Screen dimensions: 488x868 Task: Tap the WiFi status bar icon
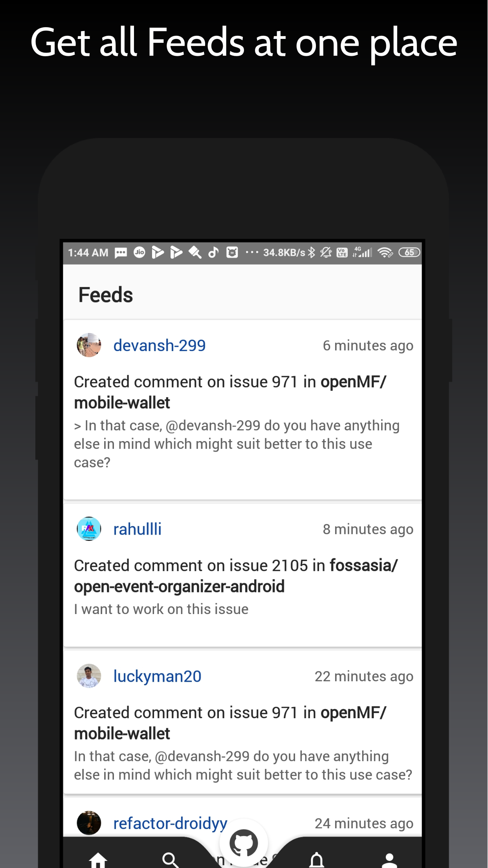point(385,252)
